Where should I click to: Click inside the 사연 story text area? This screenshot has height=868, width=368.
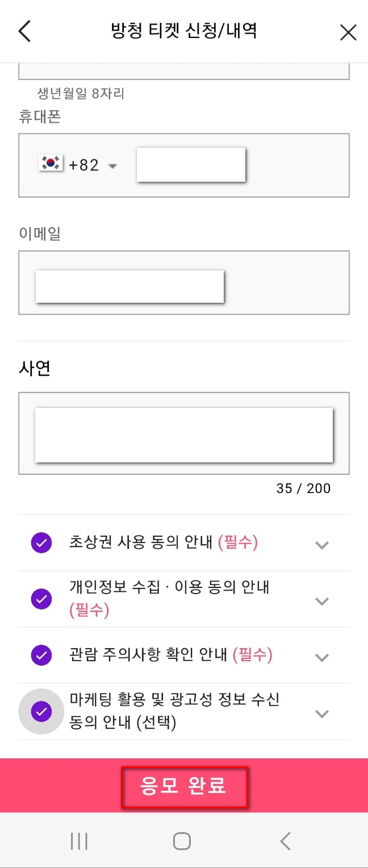[184, 435]
